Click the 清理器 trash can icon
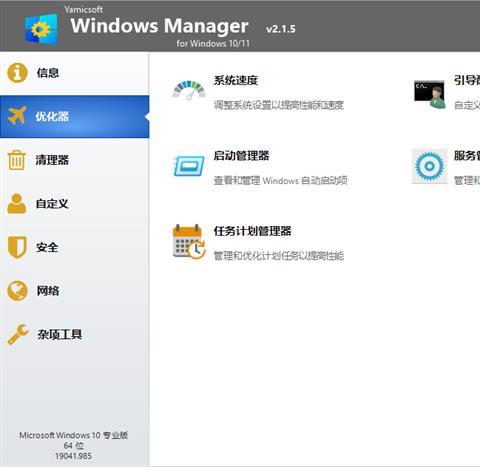Viewport: 480px width, 467px height. pyautogui.click(x=17, y=160)
